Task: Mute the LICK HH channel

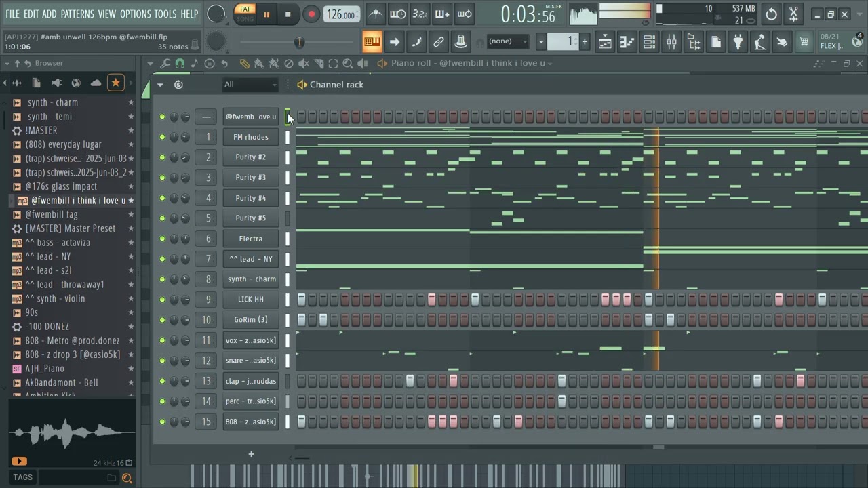Action: click(x=162, y=300)
